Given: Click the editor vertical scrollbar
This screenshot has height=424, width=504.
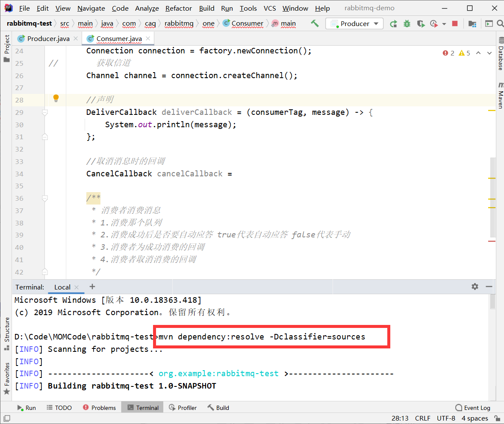Looking at the screenshot, I should click(493, 196).
